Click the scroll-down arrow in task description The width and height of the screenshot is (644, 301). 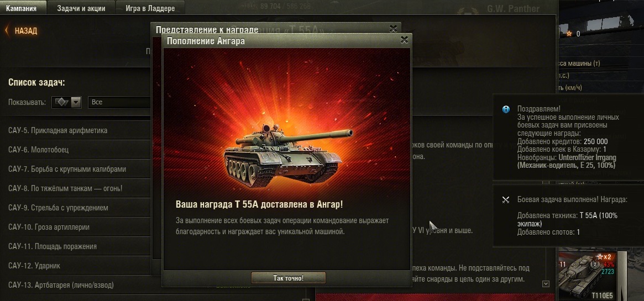[x=546, y=284]
